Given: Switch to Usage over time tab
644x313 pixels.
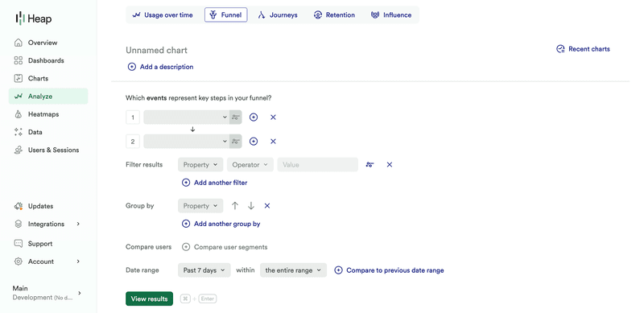Looking at the screenshot, I should coord(163,15).
